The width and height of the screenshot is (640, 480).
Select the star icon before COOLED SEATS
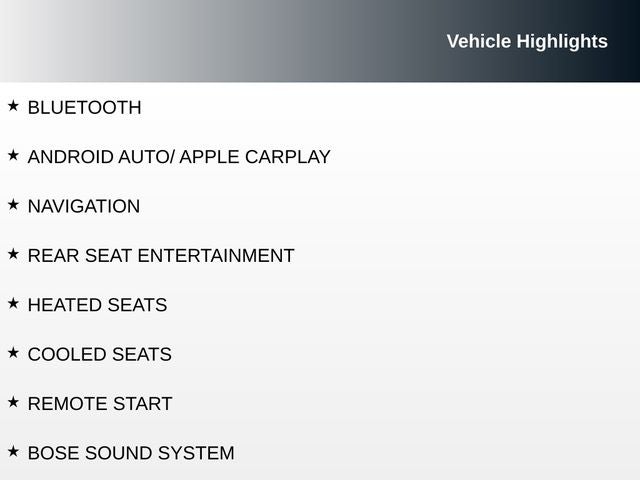[x=13, y=353]
